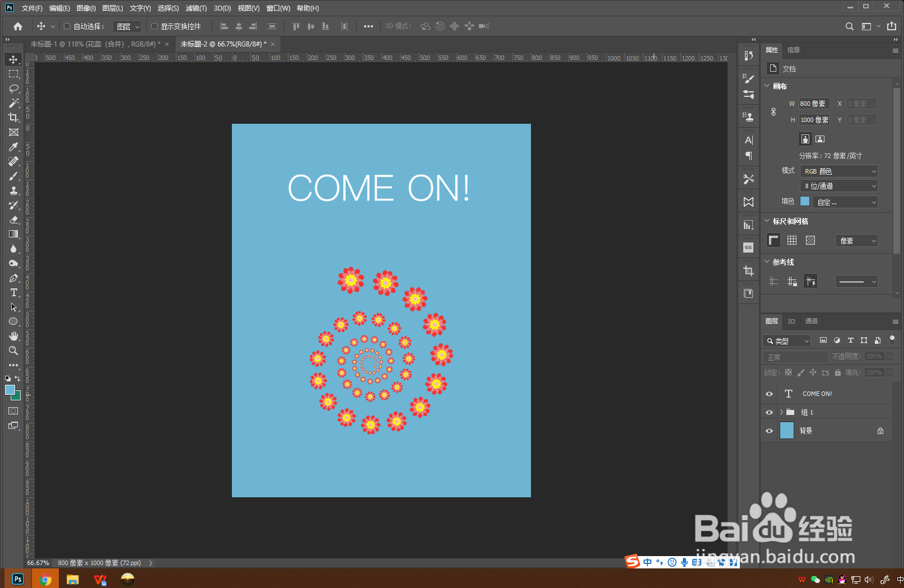Select the Rectangular Marquee tool
This screenshot has width=904, height=588.
13,74
